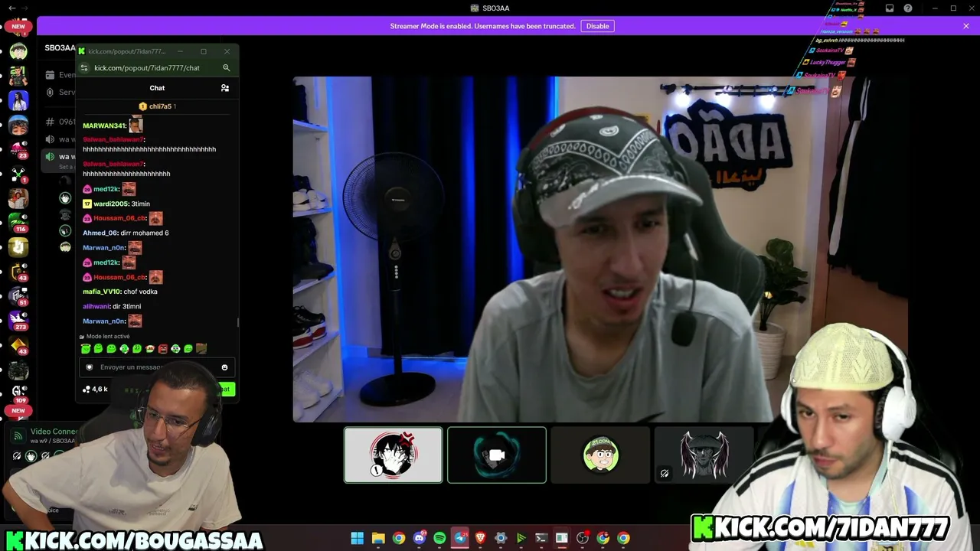
Task: Open OBS Studio from the taskbar
Action: [583, 538]
